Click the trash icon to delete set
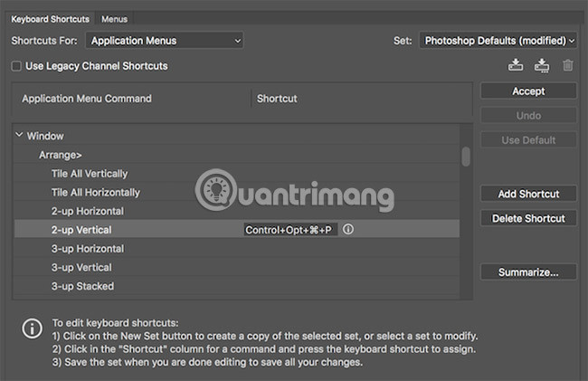Viewport: 588px width, 381px height. point(567,65)
